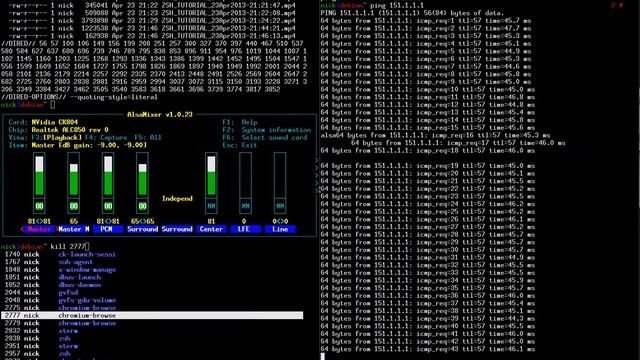Viewport: 640px width, 360px height.
Task: Select process 2951 xterm
Action: [41, 346]
